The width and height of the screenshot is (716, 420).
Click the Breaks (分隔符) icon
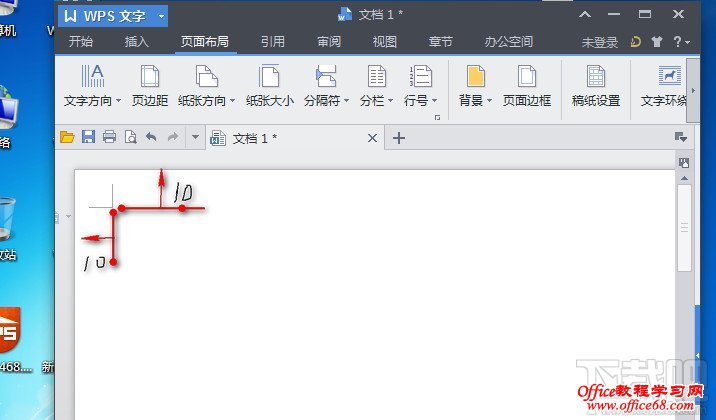pyautogui.click(x=326, y=76)
